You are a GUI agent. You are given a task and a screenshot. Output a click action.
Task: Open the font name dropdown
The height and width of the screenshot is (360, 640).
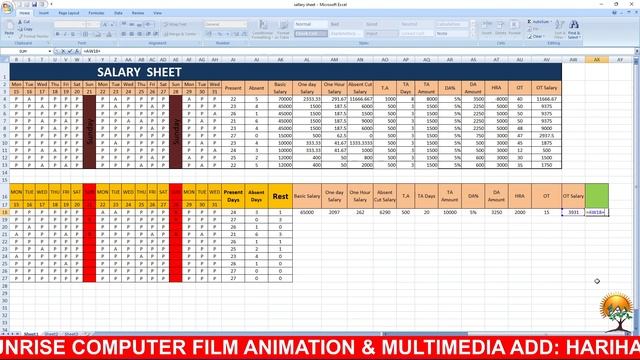point(82,24)
